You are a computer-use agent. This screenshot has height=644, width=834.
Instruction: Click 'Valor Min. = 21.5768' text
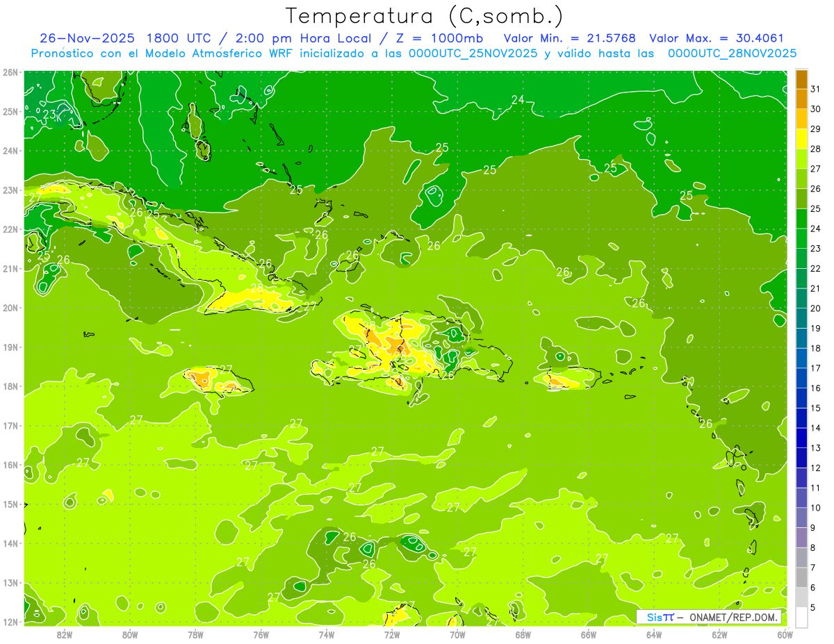click(x=570, y=39)
